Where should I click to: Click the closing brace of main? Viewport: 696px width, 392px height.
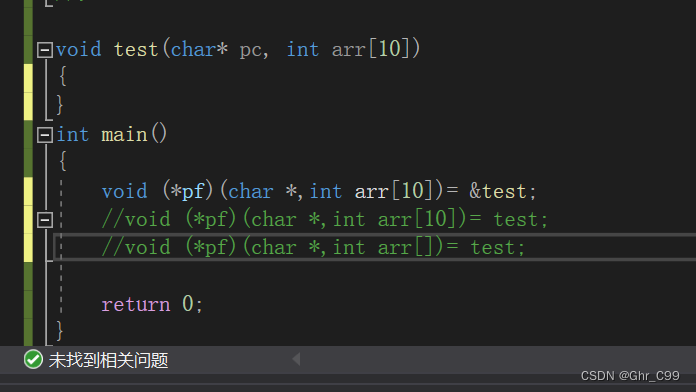pyautogui.click(x=60, y=331)
